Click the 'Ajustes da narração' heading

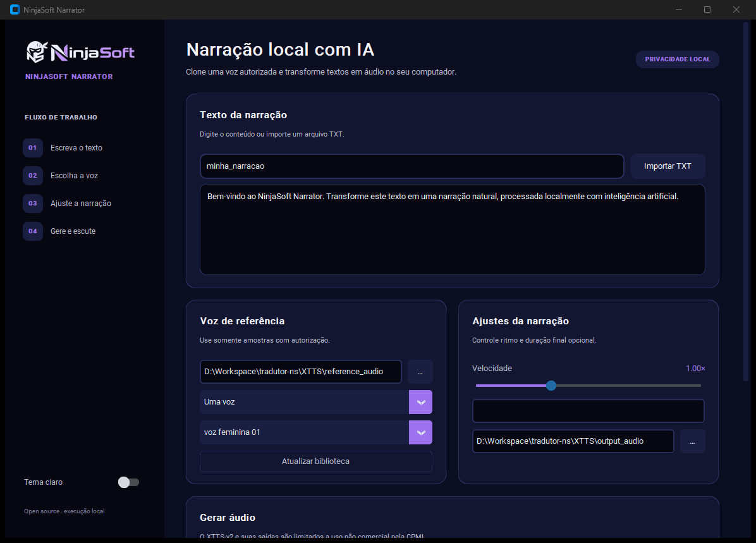point(521,321)
